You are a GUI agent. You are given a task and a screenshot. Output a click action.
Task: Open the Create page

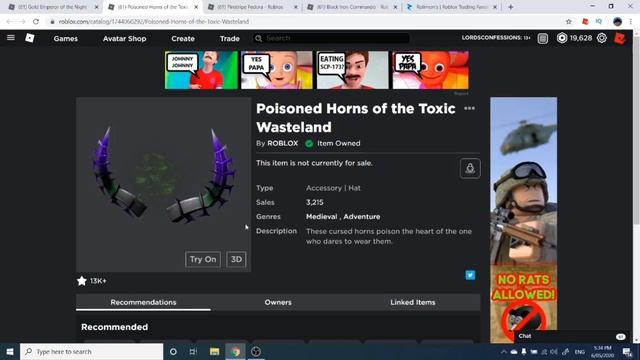pyautogui.click(x=183, y=39)
